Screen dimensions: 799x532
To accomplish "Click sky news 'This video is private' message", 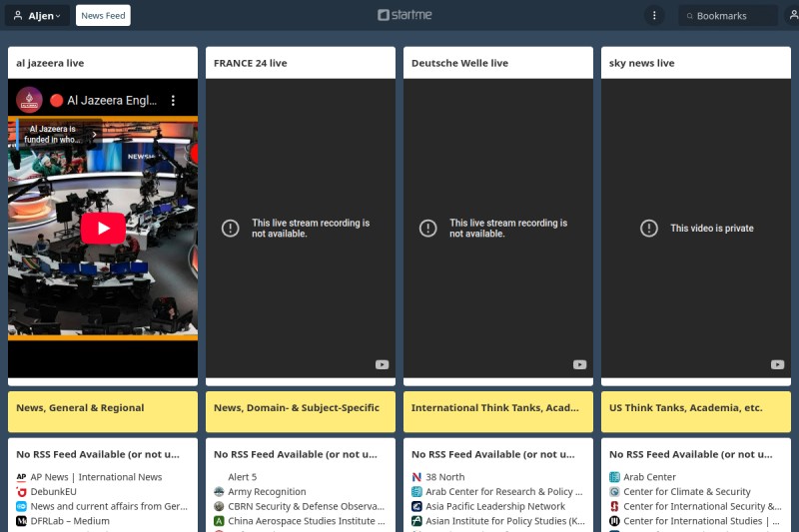I will pos(712,229).
